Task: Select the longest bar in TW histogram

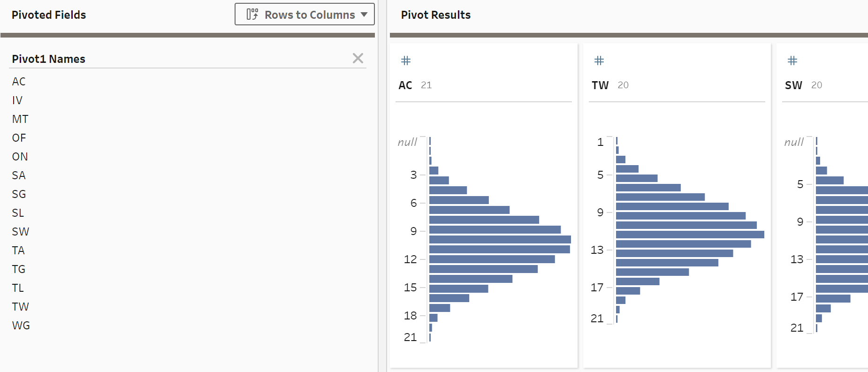Action: (x=690, y=235)
